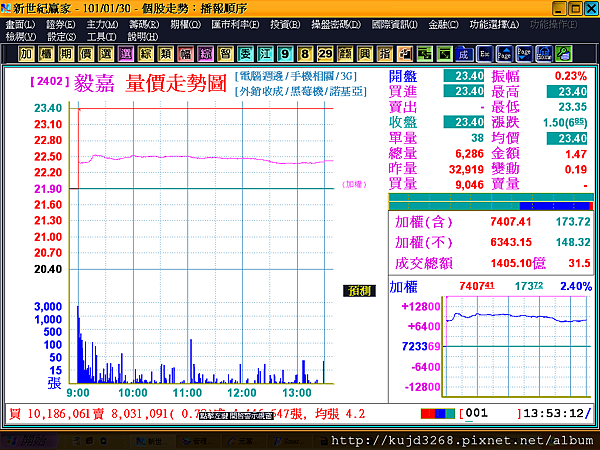This screenshot has width=600, height=450.
Task: Click the 昨量 value 32,919
Action: coord(466,169)
